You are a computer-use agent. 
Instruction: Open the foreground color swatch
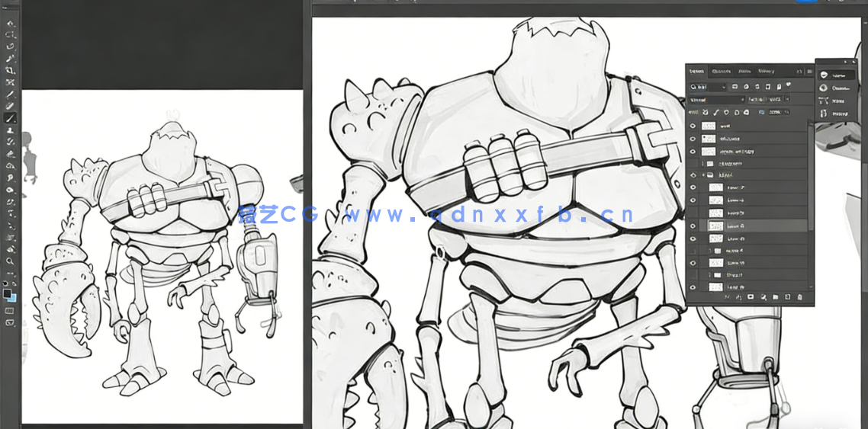(7, 293)
